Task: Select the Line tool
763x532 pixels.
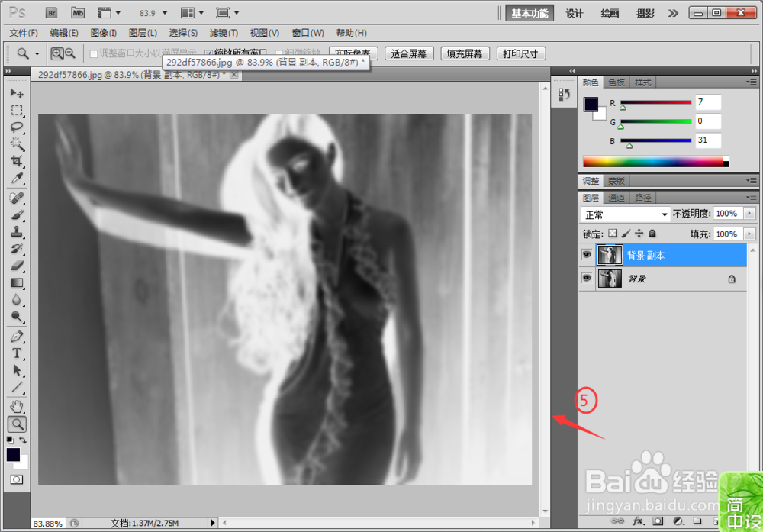Action: coord(17,388)
